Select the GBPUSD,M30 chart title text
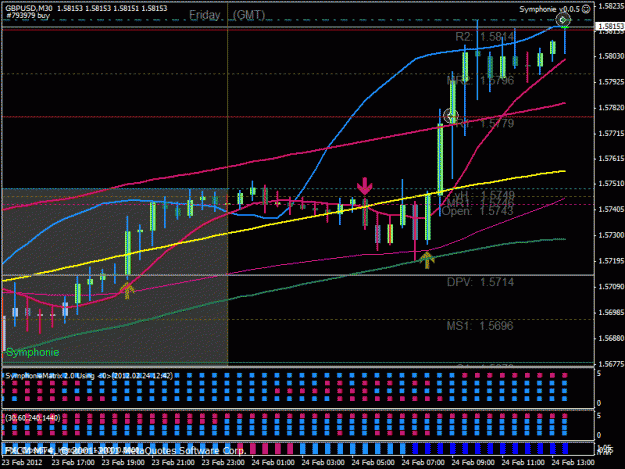 point(29,8)
